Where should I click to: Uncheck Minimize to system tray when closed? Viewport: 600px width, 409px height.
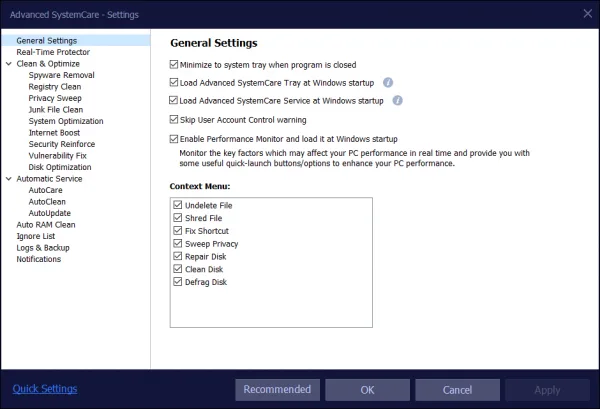[x=174, y=65]
